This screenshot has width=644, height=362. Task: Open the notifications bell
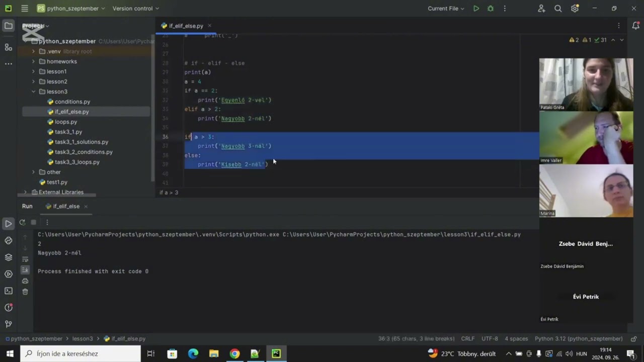(635, 26)
